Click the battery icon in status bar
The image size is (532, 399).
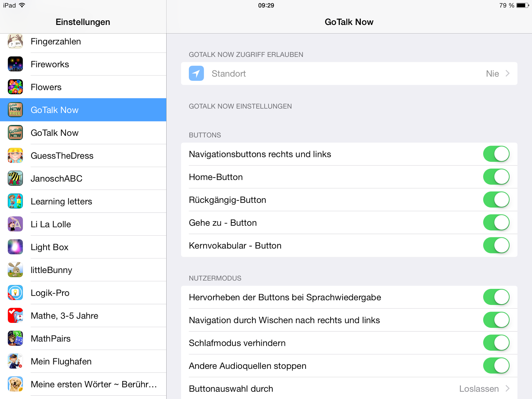pyautogui.click(x=523, y=5)
